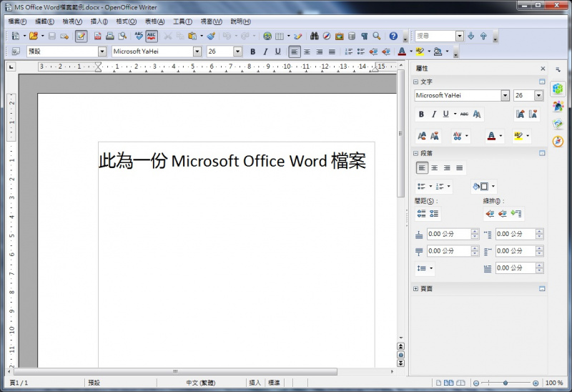Open the Gallery icon in main toolbar
Screen dimensions: 572x392
tap(339, 36)
